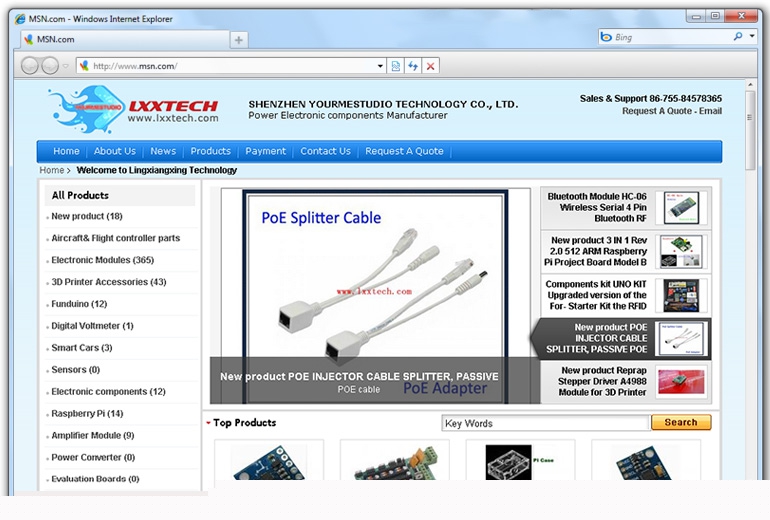Click the Raspberry Pi board thumbnail
770x520 pixels.
(x=681, y=251)
